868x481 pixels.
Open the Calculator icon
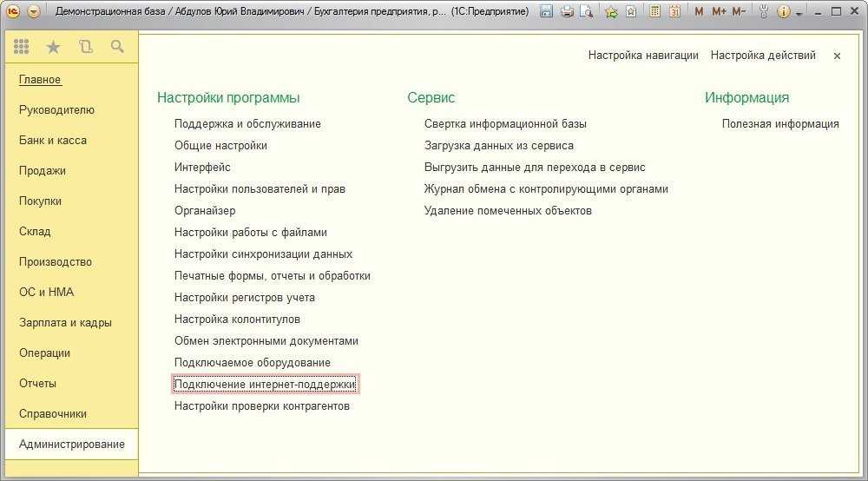[x=654, y=11]
